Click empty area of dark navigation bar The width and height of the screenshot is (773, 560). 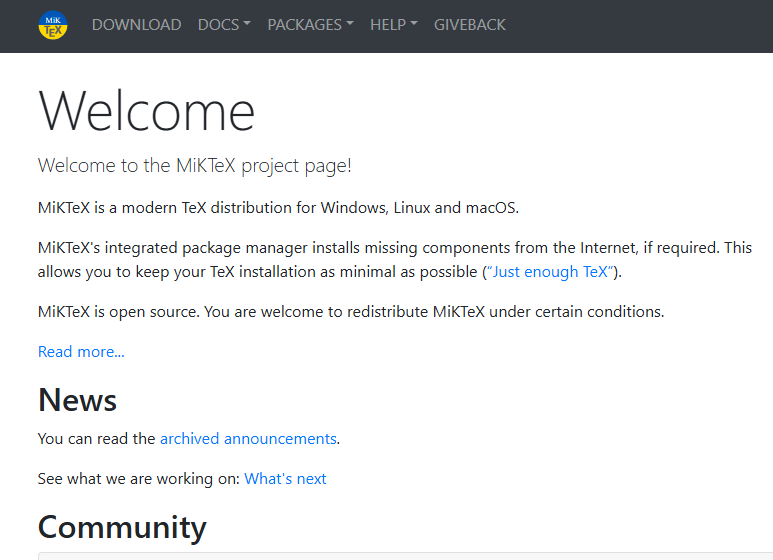click(640, 25)
